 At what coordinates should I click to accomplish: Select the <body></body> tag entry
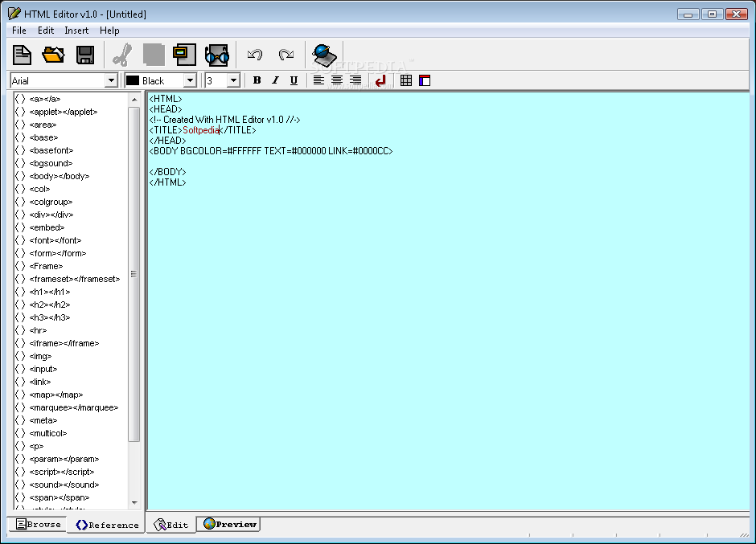point(60,176)
